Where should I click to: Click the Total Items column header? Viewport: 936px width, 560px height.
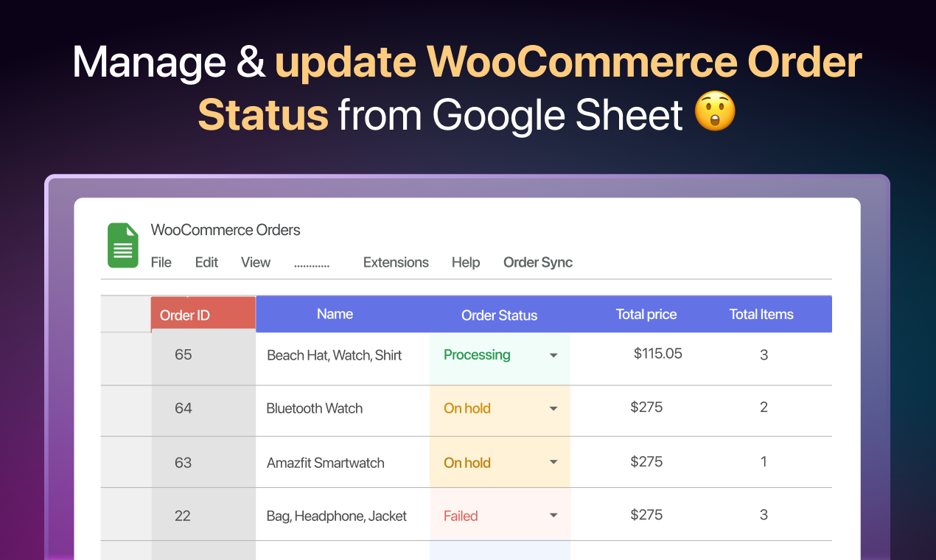click(x=761, y=314)
